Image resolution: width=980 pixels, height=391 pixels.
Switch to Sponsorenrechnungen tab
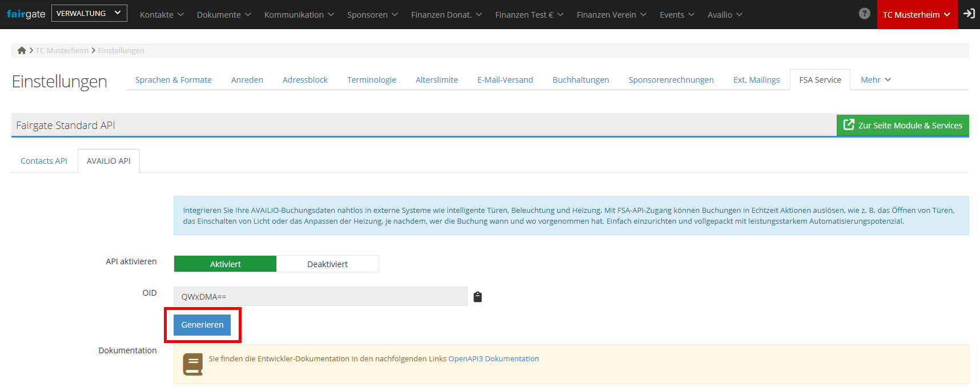671,80
